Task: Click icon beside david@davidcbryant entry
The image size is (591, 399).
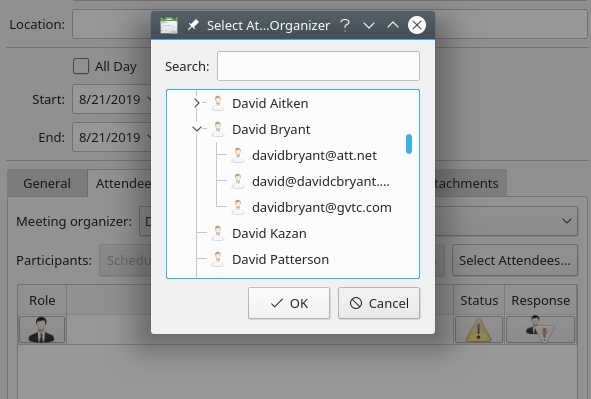Action: tap(237, 181)
